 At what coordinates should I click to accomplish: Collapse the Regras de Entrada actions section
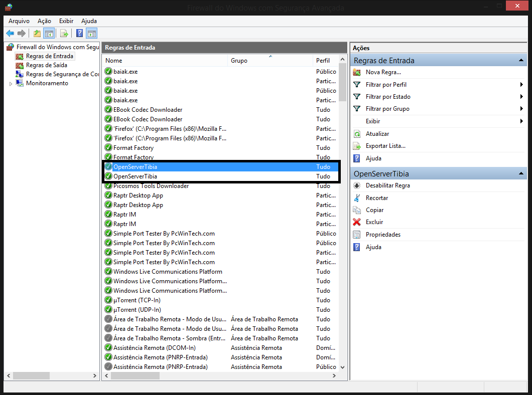521,60
